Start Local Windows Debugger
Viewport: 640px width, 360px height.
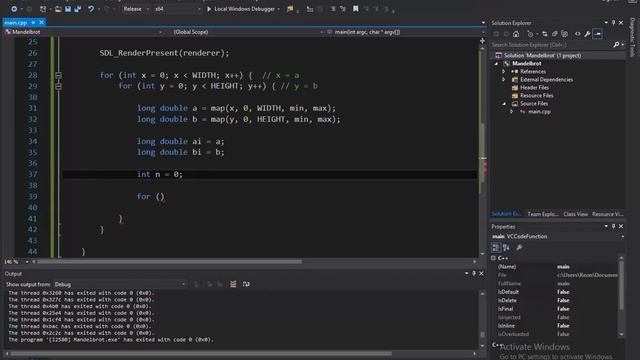click(241, 9)
